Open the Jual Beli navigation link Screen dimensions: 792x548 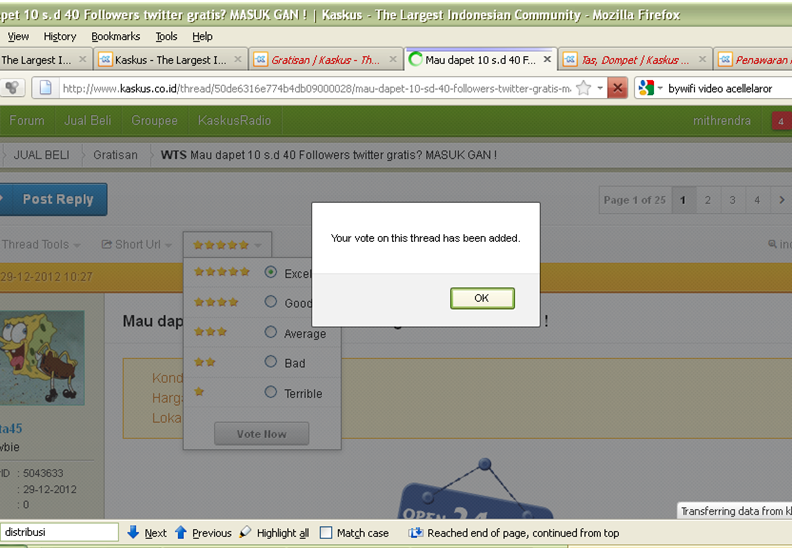(87, 121)
